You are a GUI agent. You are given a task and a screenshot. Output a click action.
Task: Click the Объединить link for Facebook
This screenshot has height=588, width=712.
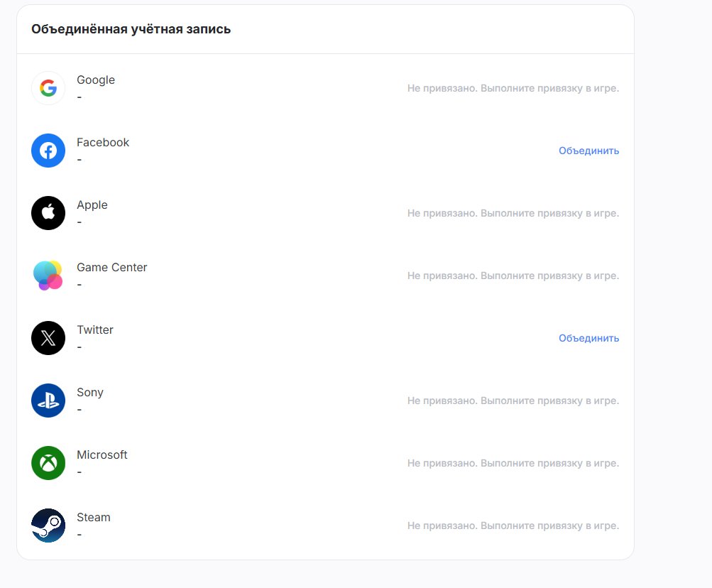click(588, 151)
